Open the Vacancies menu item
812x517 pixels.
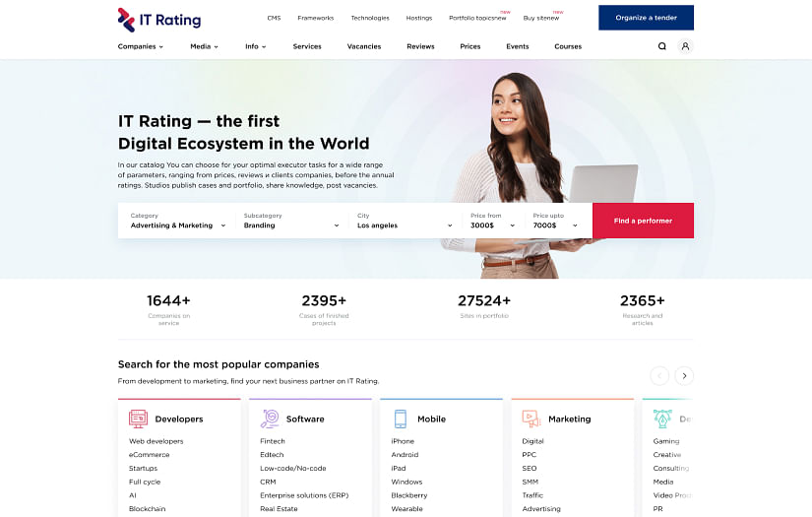(364, 46)
